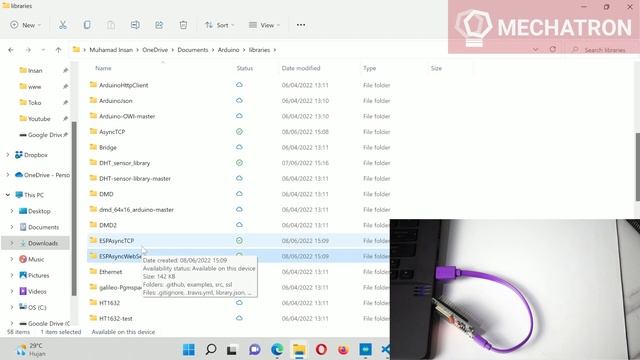Expand the Dropbox tree node
This screenshot has height=360, width=640.
[8, 155]
